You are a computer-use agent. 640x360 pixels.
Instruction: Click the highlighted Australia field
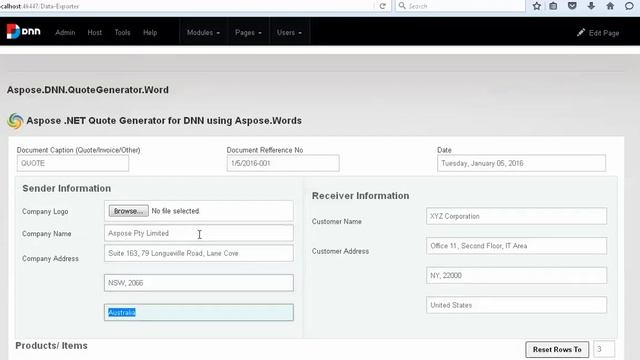point(199,312)
